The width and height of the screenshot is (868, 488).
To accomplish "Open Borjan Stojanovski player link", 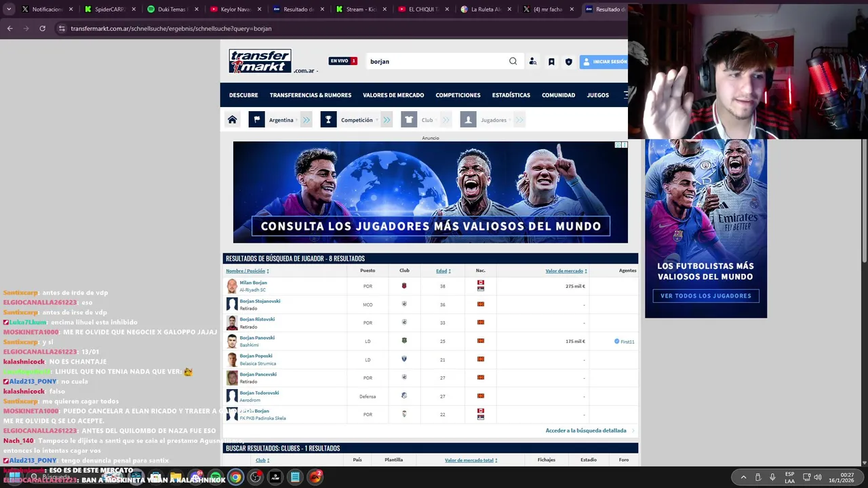I will (x=260, y=301).
